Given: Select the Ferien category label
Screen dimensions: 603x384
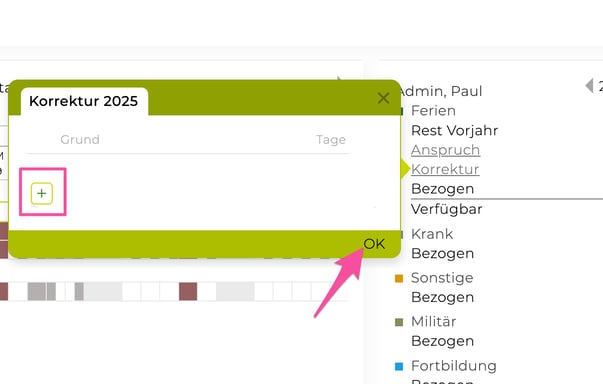Looking at the screenshot, I should point(433,111).
